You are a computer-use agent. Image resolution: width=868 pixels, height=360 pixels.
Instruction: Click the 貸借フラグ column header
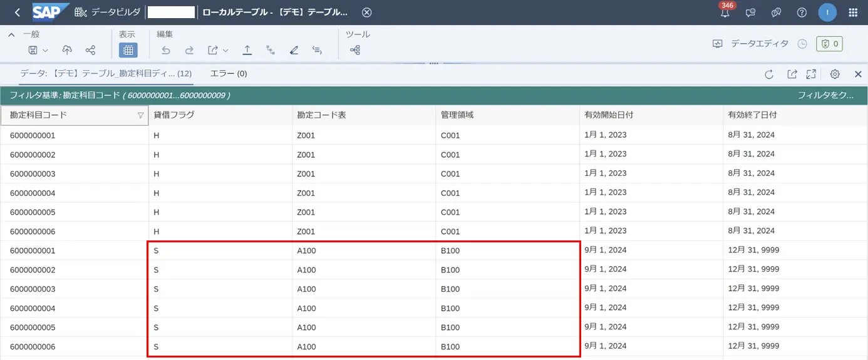[x=220, y=115]
